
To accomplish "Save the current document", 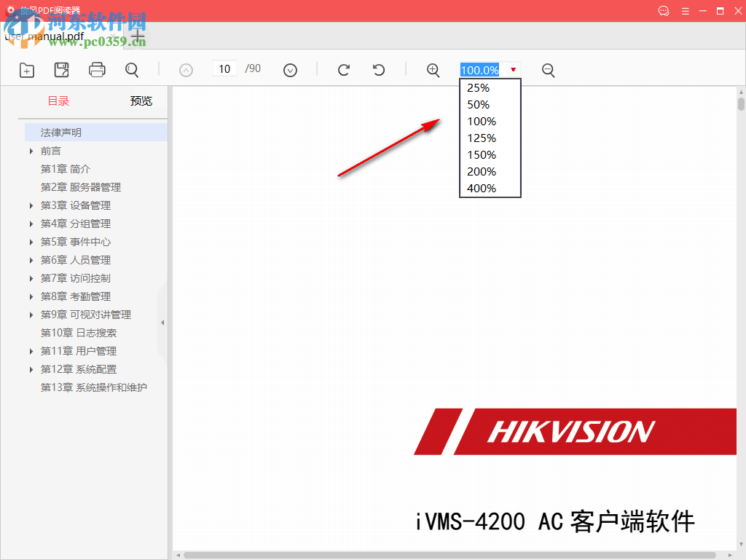I will click(x=61, y=70).
